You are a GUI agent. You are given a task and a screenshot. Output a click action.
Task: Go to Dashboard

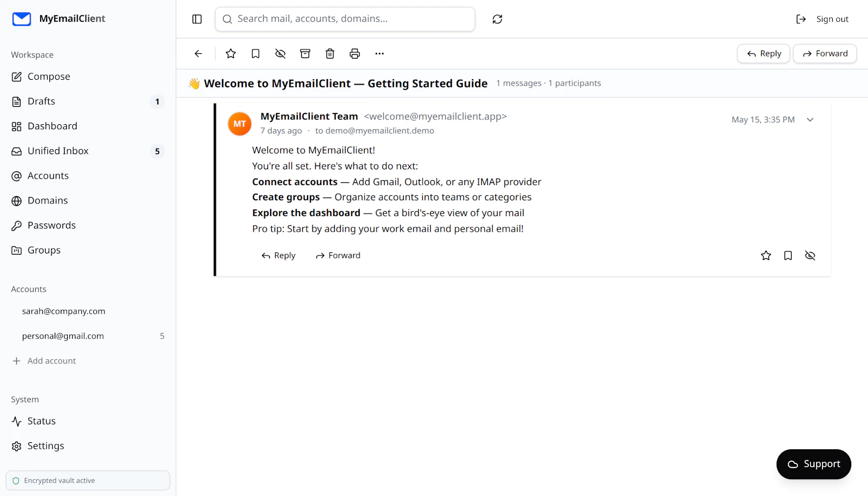88,126
